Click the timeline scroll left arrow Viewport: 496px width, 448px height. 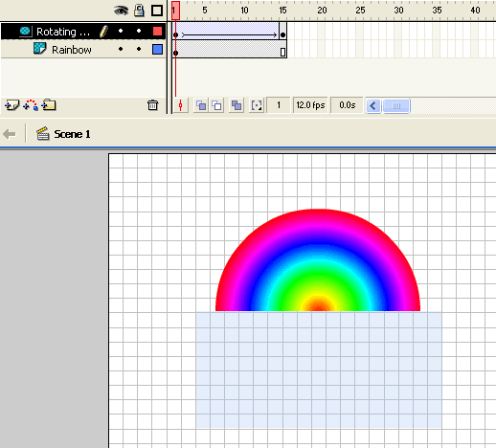coord(373,105)
